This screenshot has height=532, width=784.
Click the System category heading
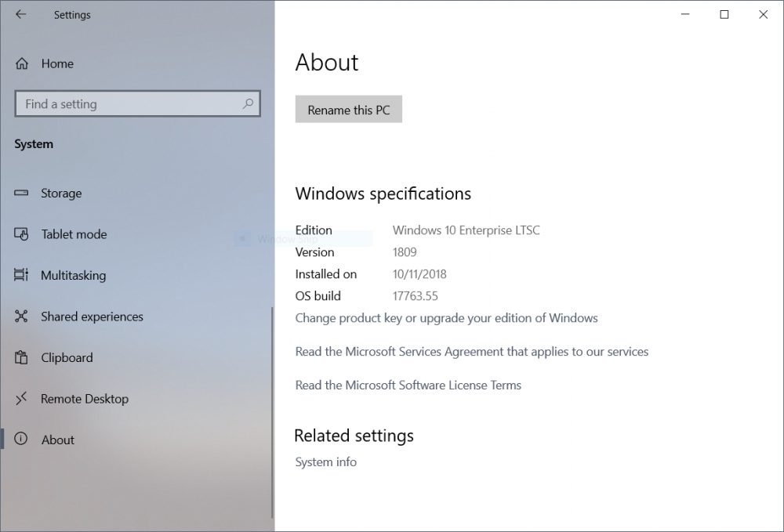34,144
